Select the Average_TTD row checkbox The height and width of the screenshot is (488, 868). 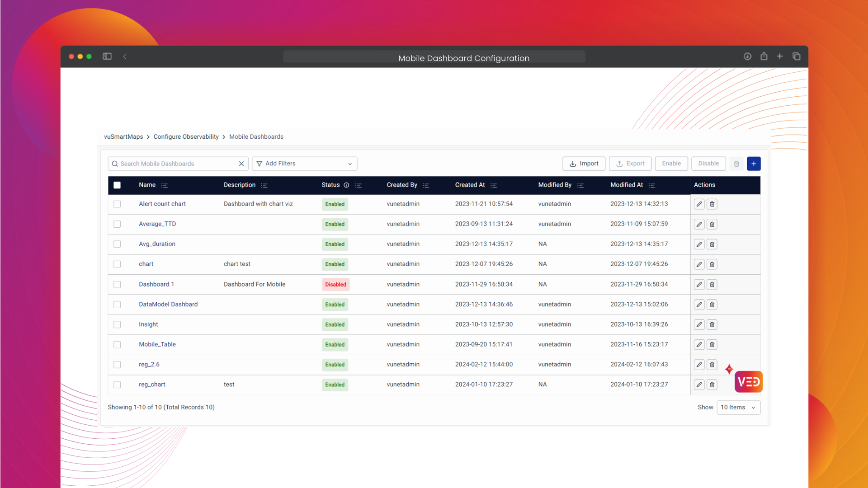point(117,224)
